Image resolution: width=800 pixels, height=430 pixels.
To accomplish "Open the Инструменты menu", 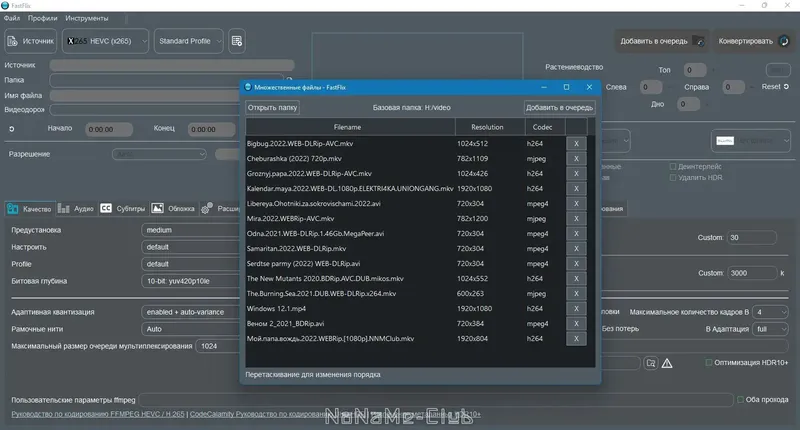I will [x=87, y=18].
